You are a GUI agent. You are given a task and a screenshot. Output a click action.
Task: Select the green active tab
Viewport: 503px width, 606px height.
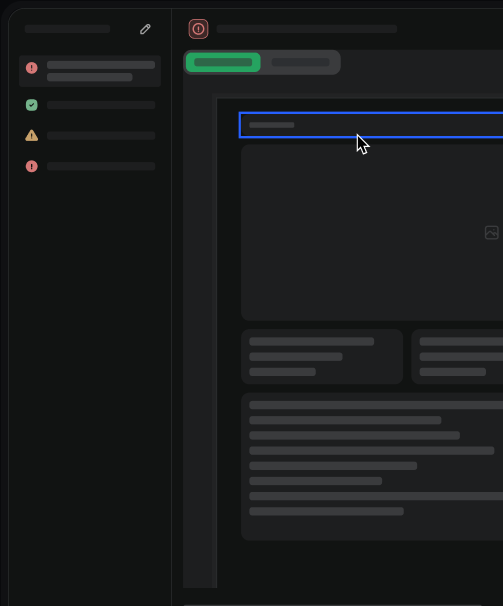(223, 62)
